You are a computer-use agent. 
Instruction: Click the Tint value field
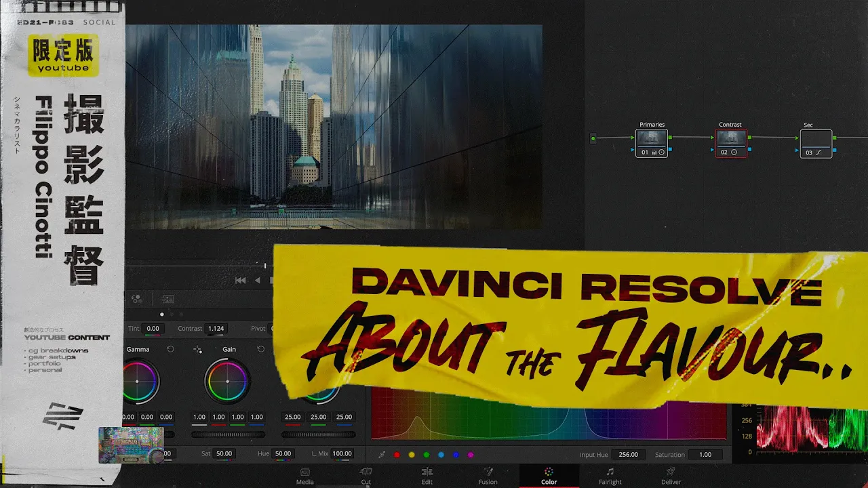coord(153,329)
